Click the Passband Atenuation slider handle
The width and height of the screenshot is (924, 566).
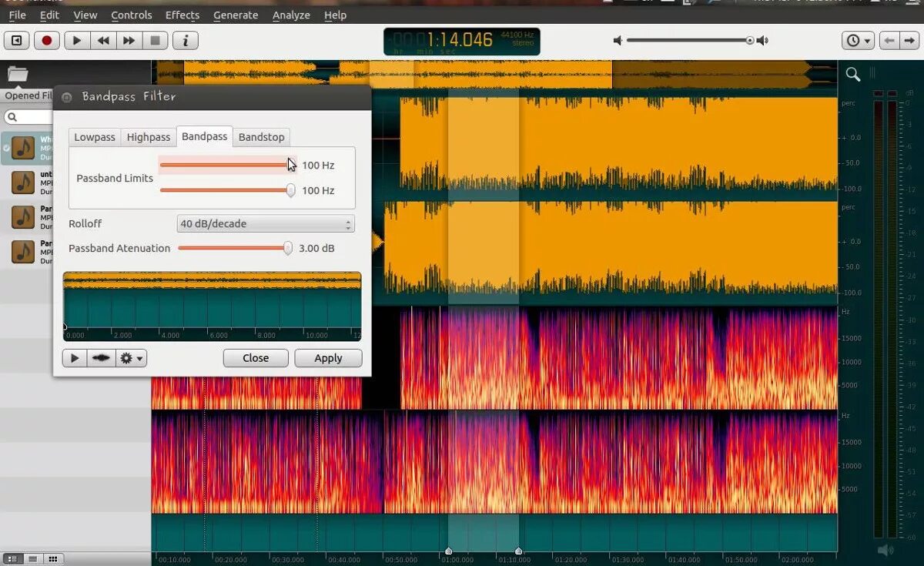(x=288, y=248)
